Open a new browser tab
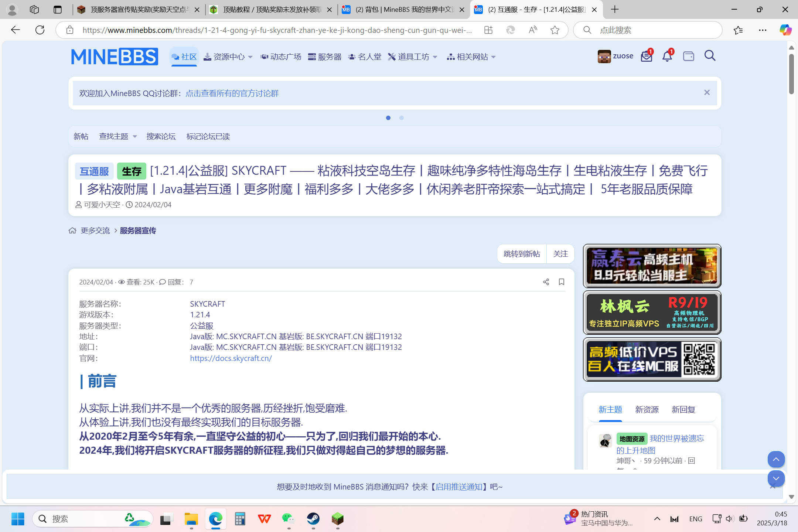The image size is (798, 532). (x=615, y=10)
